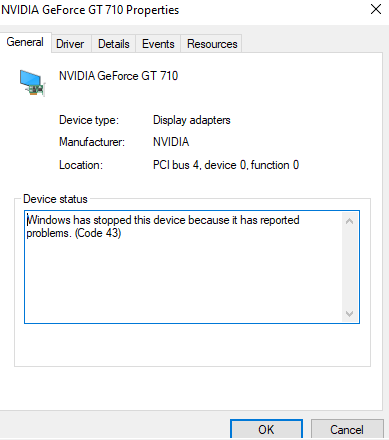Click the device status scroll down arrow
Viewport: 389px width, 440px height.
coord(349,314)
